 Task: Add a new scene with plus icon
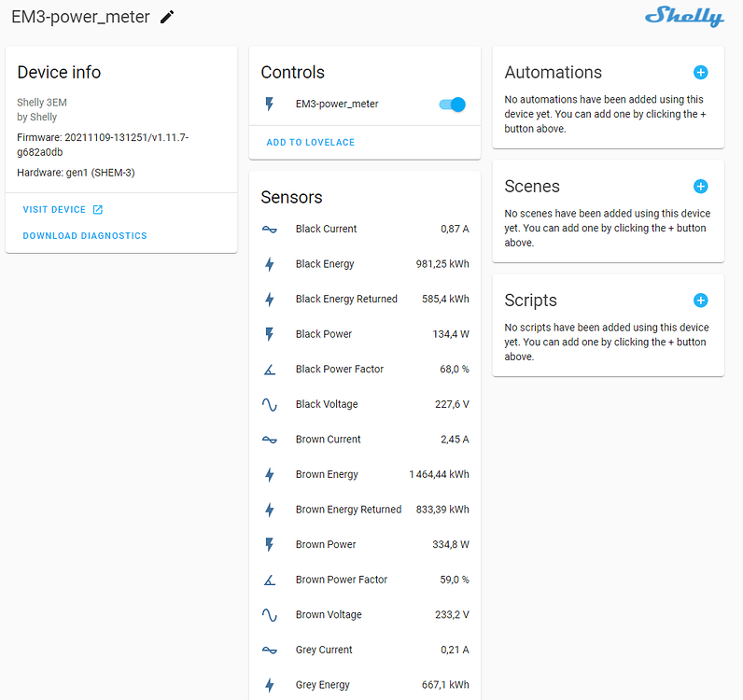tap(701, 187)
